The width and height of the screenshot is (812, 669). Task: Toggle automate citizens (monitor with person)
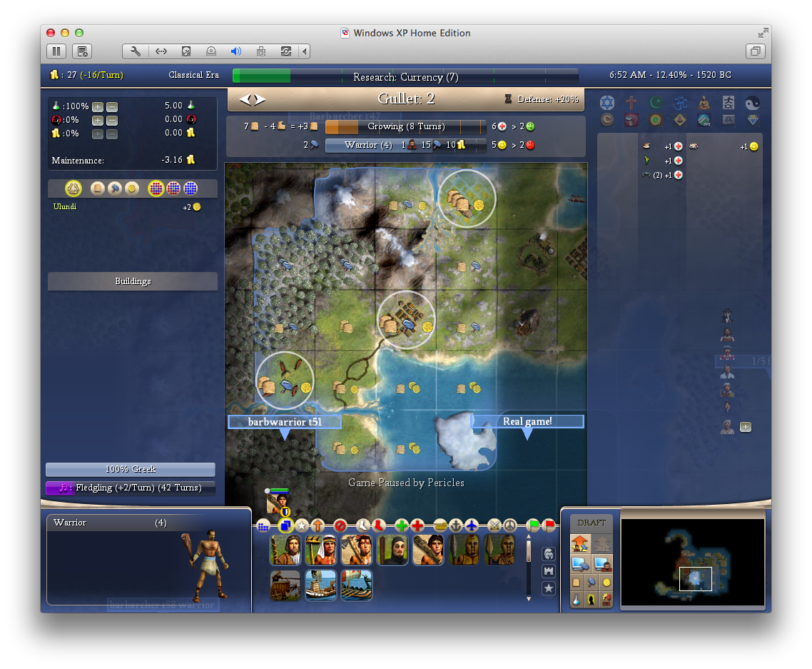(602, 563)
